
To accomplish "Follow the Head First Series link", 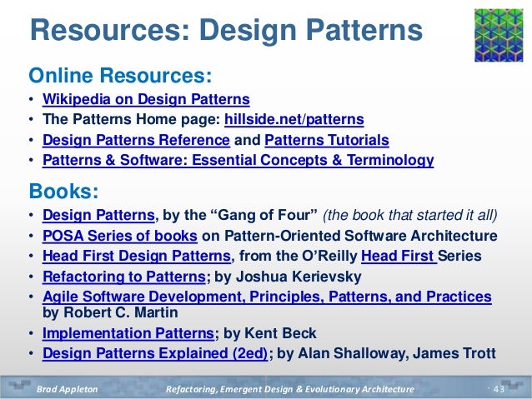I will [399, 256].
